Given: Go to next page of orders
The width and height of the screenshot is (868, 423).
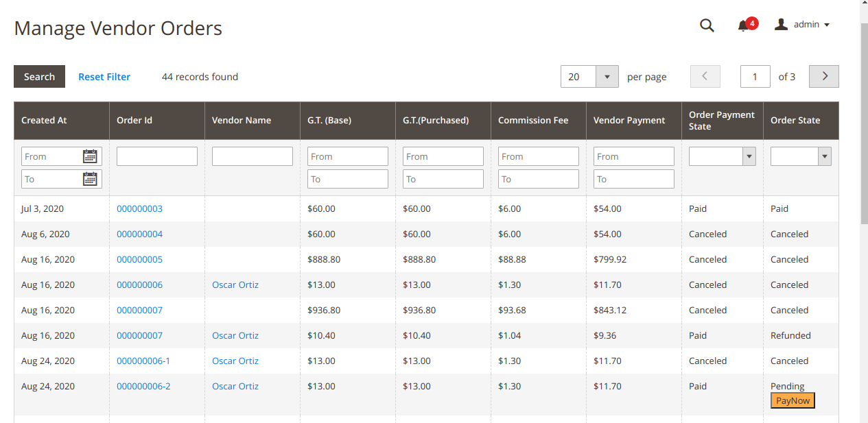Looking at the screenshot, I should (x=824, y=77).
